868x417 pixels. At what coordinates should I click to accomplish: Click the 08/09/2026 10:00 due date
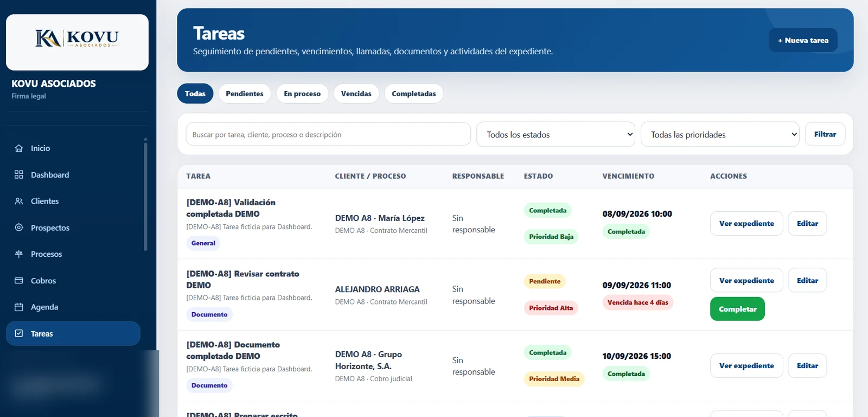[x=637, y=214]
